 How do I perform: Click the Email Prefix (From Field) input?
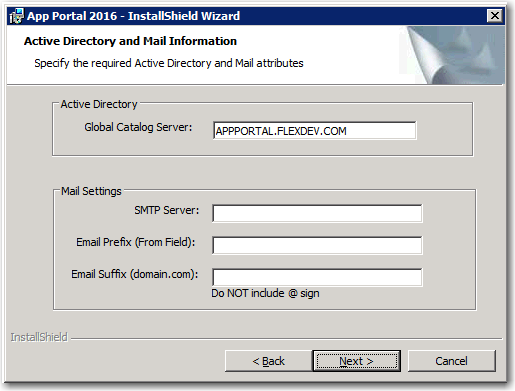point(317,245)
